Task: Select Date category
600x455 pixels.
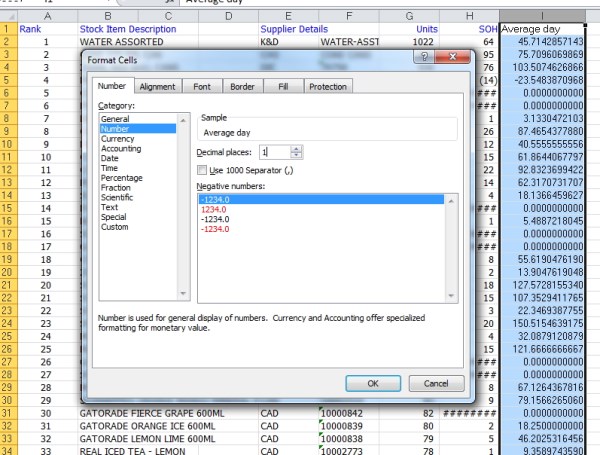Action: (x=138, y=158)
